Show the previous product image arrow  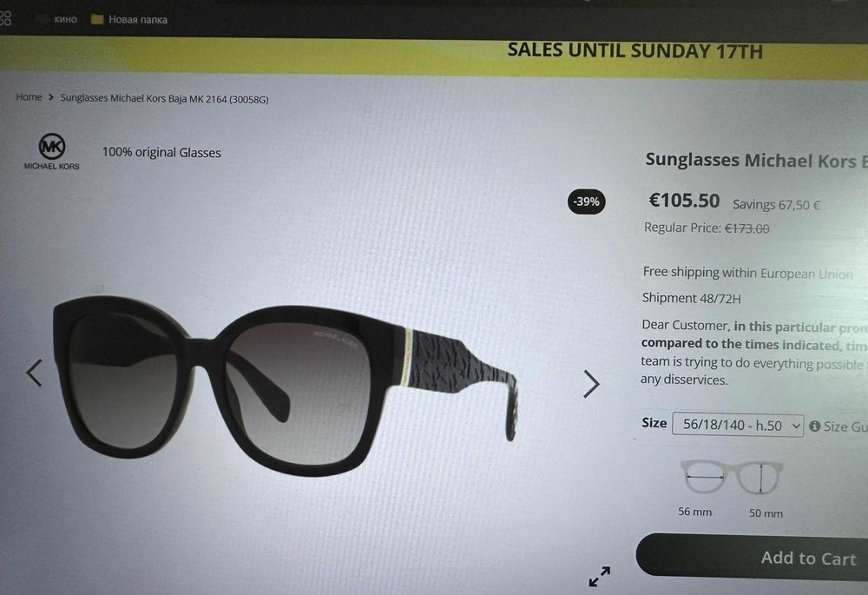(35, 373)
